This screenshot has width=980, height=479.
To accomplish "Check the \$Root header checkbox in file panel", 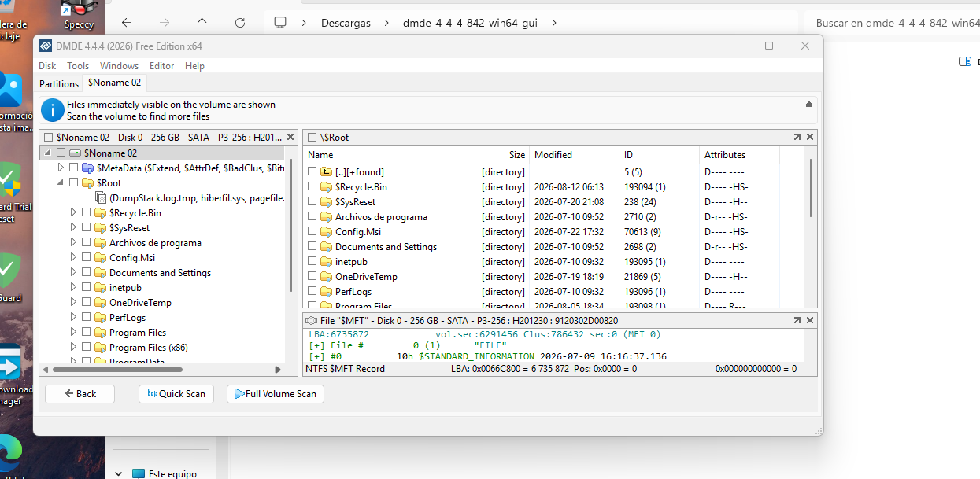I will (x=312, y=137).
